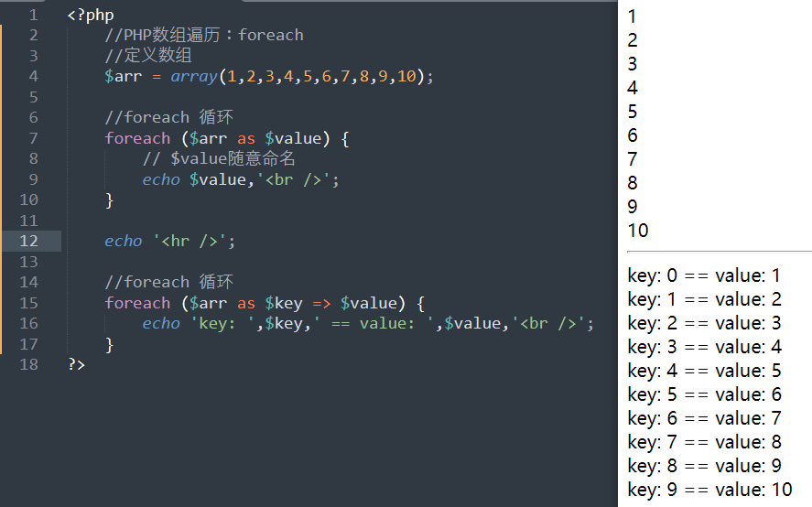Click the $key variable on line 15
Viewport: 812px width, 507px height.
(x=283, y=303)
